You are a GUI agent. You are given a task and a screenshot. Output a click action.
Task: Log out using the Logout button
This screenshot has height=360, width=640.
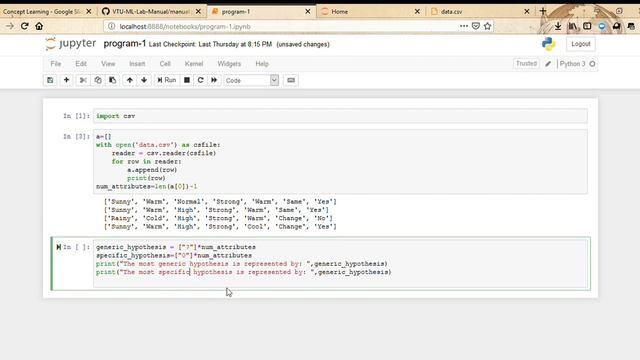pyautogui.click(x=580, y=44)
